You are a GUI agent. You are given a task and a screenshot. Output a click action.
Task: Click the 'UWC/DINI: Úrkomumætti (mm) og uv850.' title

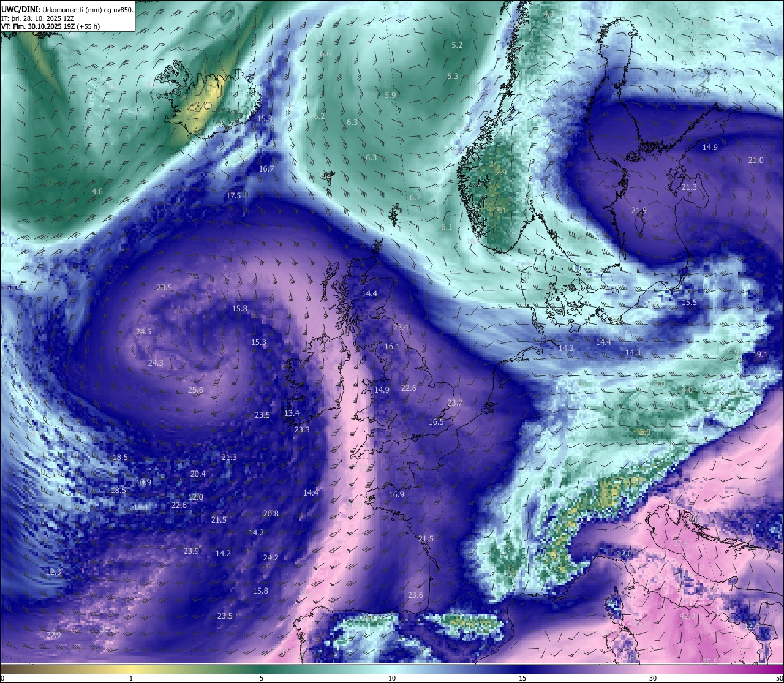coord(67,10)
